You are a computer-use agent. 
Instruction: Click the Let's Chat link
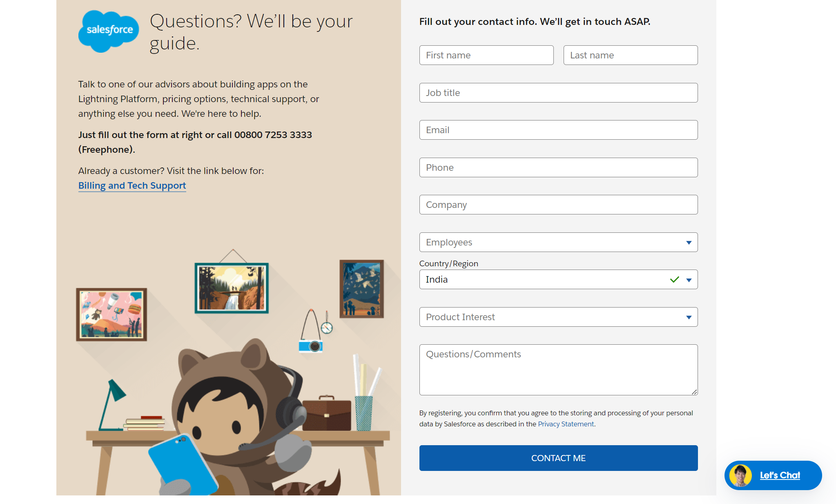click(780, 475)
